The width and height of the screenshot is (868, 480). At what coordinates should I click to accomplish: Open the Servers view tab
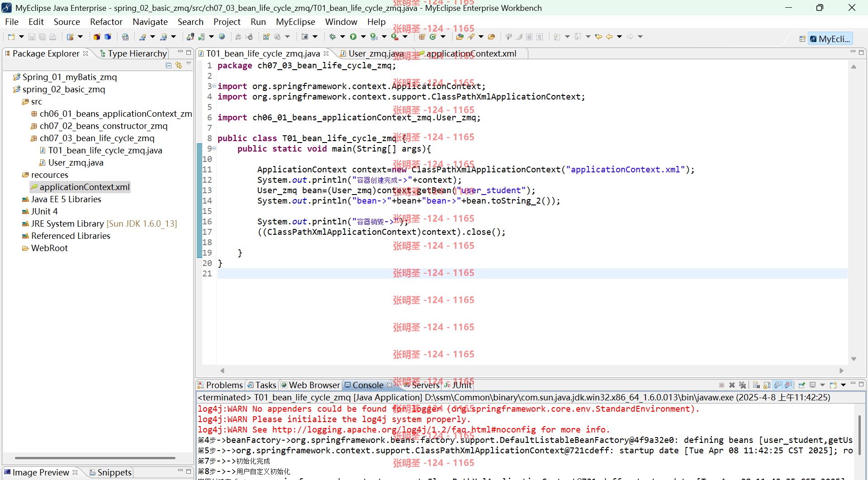[x=422, y=385]
